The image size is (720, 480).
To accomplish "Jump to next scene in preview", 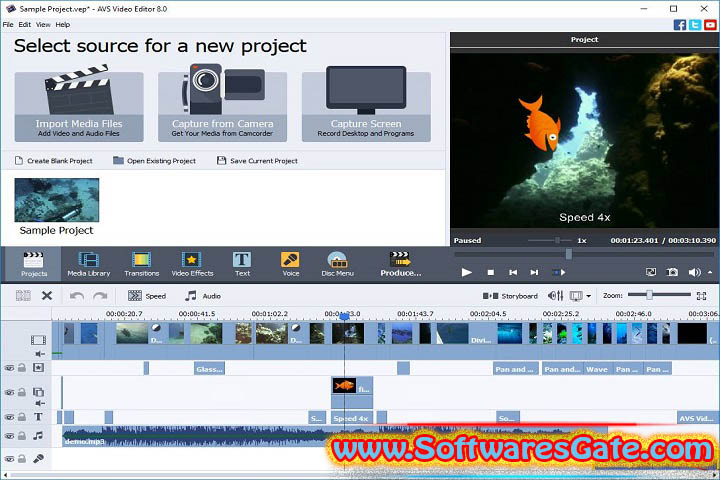I will click(558, 272).
